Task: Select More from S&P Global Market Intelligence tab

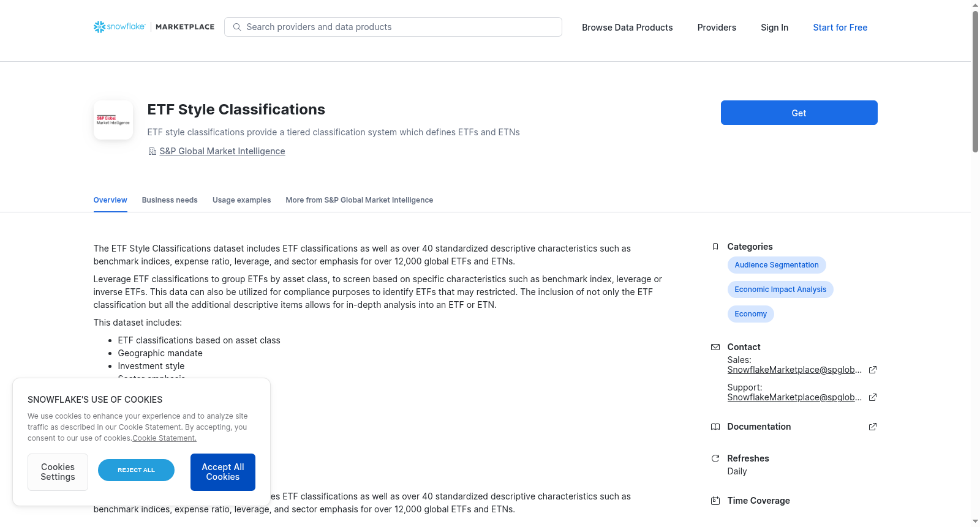Action: click(x=359, y=200)
